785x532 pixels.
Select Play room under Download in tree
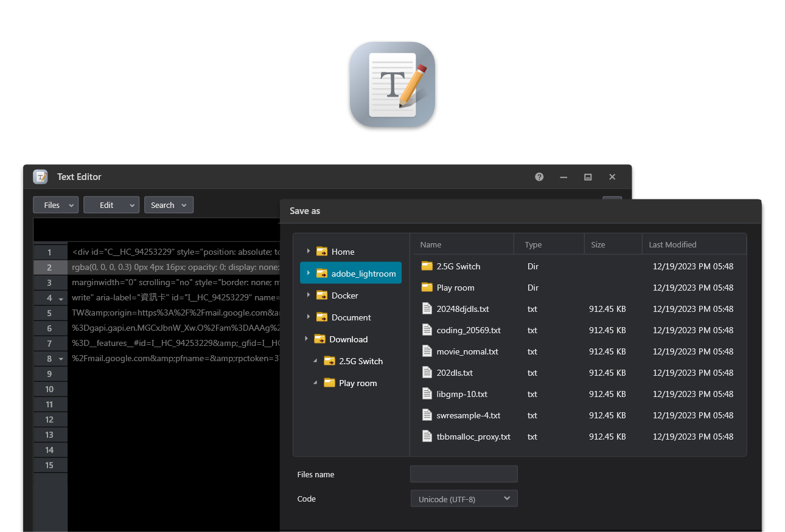pyautogui.click(x=358, y=383)
